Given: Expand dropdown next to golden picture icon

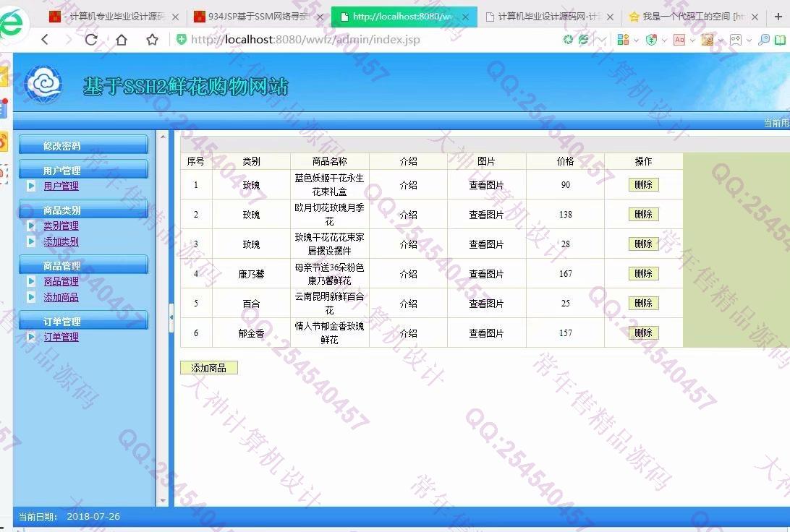Looking at the screenshot, I should [721, 40].
